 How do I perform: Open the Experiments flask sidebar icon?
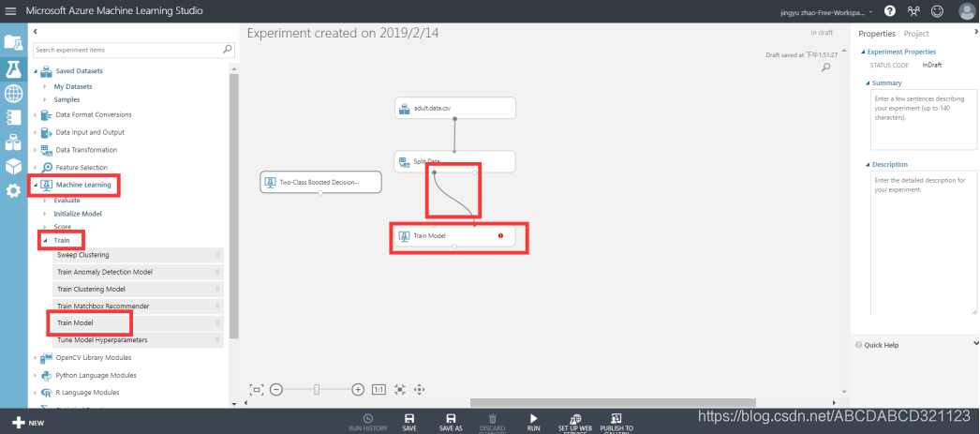[x=13, y=68]
